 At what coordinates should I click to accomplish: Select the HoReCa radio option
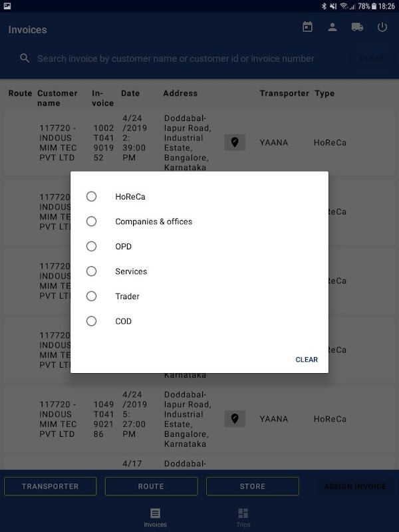92,196
